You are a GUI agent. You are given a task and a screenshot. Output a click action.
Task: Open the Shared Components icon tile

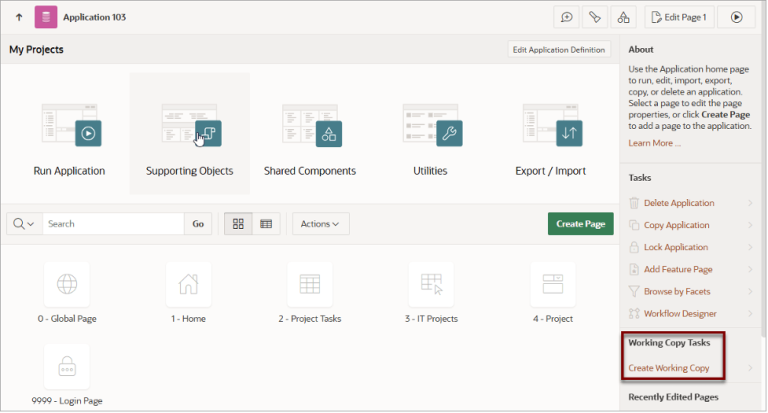(x=312, y=125)
